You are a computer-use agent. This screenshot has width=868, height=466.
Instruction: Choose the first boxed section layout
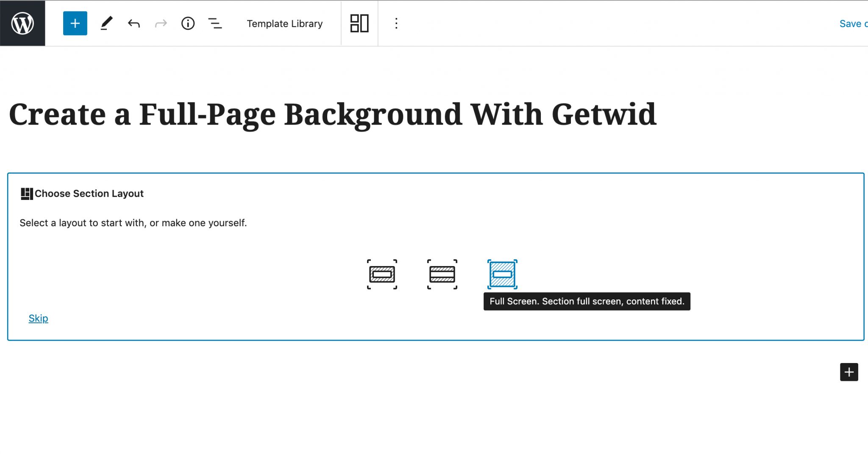click(382, 274)
